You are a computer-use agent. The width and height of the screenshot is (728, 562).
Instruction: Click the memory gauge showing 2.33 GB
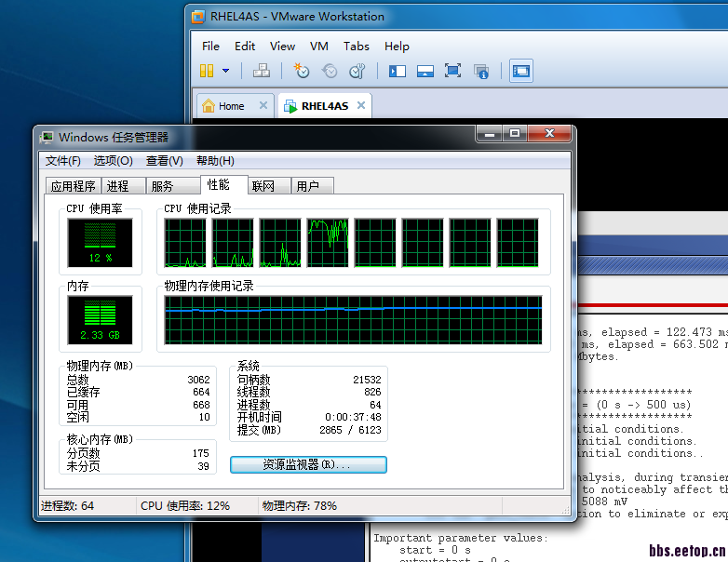(100, 320)
